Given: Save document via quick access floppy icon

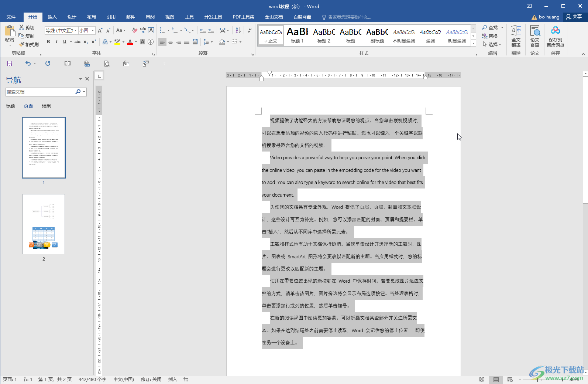Looking at the screenshot, I should [x=10, y=64].
